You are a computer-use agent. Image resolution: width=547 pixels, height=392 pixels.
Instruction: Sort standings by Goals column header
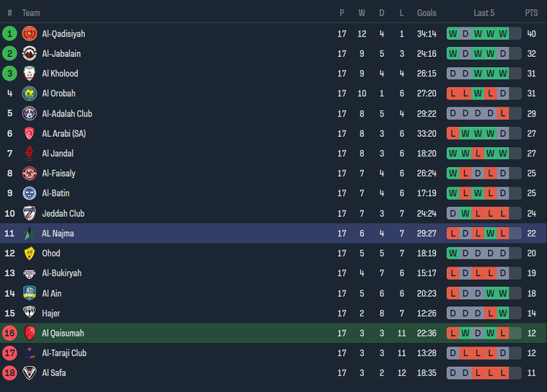[x=426, y=13]
